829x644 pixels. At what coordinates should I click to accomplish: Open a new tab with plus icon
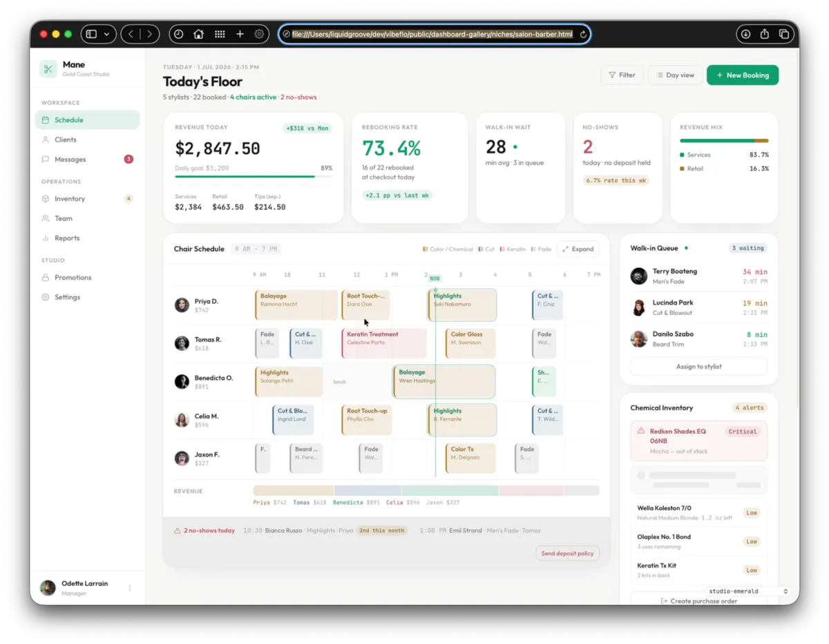(240, 34)
